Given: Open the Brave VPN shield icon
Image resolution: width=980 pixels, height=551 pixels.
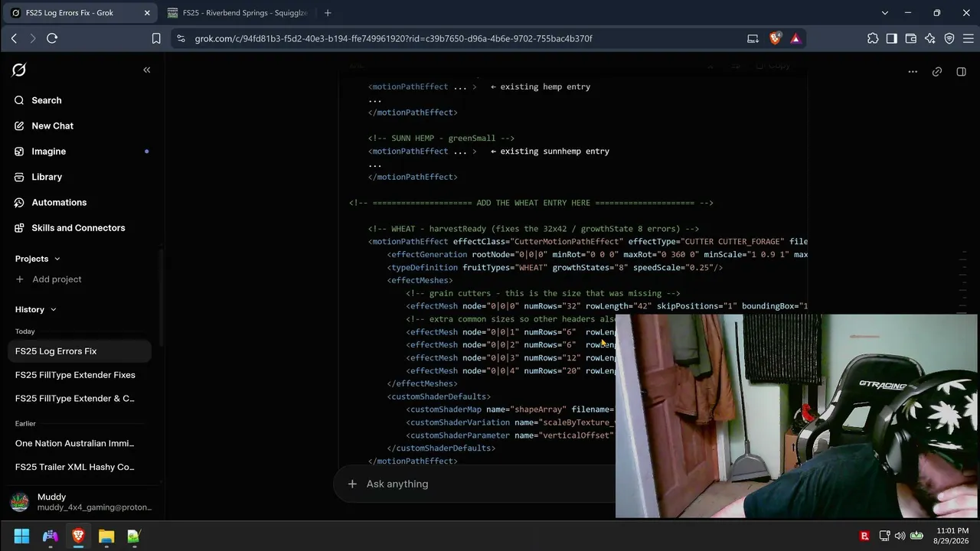Looking at the screenshot, I should (x=949, y=38).
